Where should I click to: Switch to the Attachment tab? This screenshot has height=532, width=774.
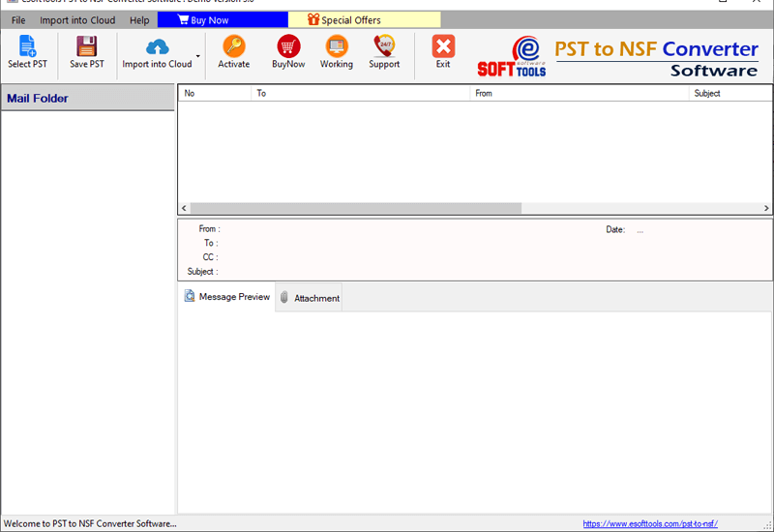tap(309, 298)
